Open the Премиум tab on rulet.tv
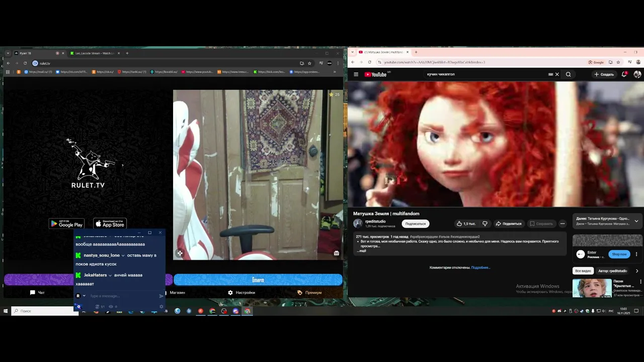 pyautogui.click(x=309, y=293)
